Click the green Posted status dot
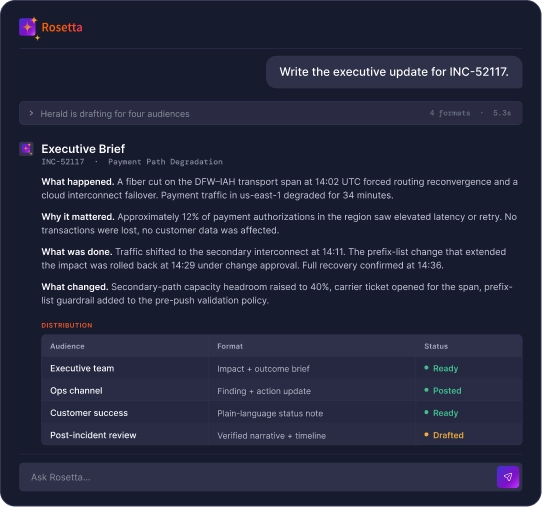542x507 pixels. pos(426,390)
